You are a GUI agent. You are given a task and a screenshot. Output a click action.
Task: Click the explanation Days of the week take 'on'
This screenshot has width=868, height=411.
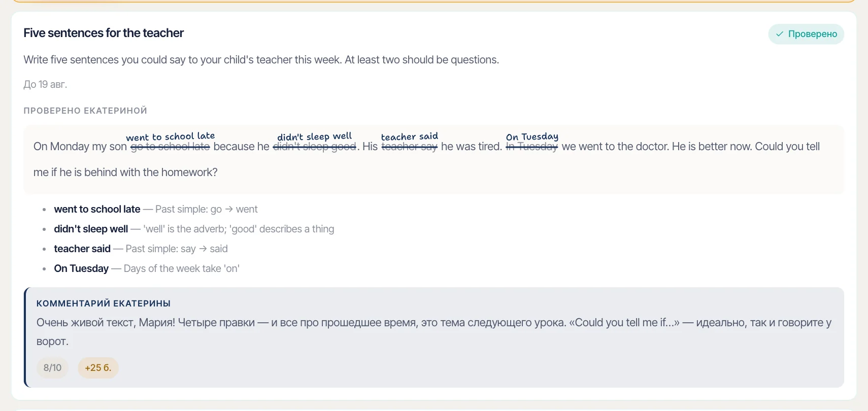(182, 268)
